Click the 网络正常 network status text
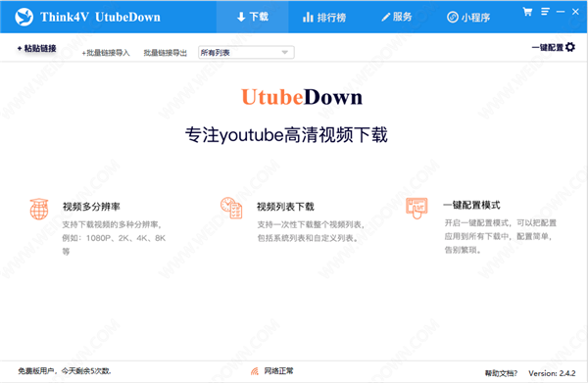Image resolution: width=588 pixels, height=383 pixels. coord(278,371)
